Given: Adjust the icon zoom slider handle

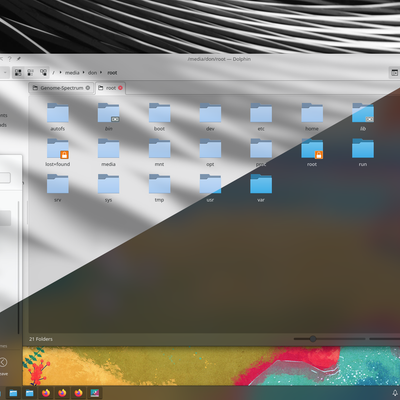Looking at the screenshot, I should (313, 339).
